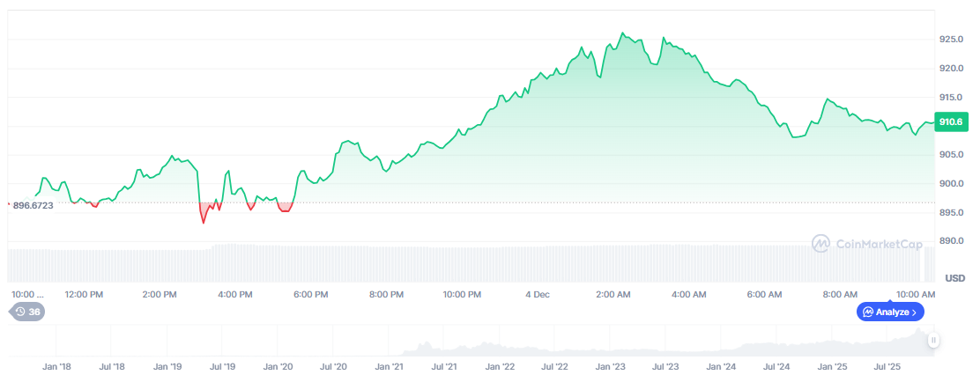This screenshot has height=382, width=980.
Task: Select Jul '20 on the range timeline
Action: [334, 367]
